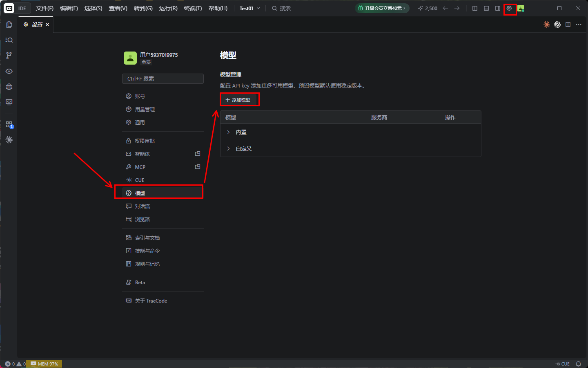
Task: Toggle the bottom panel layout icon
Action: click(486, 8)
